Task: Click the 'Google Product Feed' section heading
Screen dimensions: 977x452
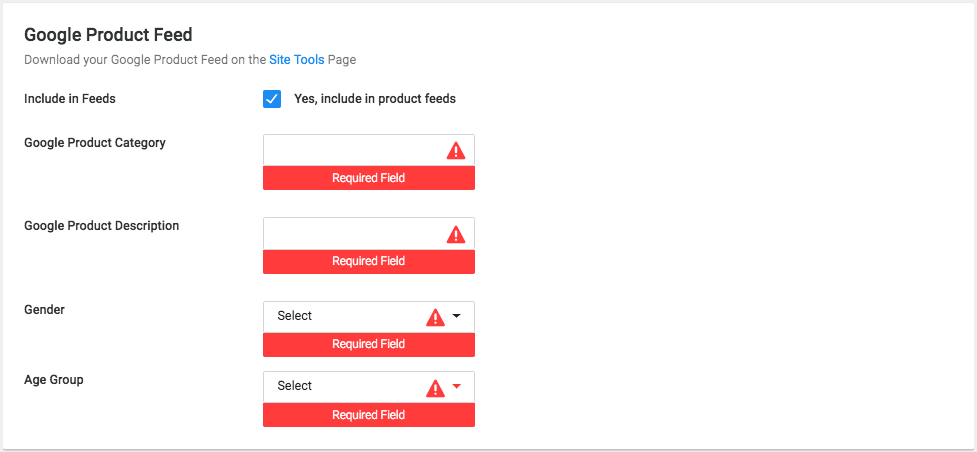Action: [108, 35]
